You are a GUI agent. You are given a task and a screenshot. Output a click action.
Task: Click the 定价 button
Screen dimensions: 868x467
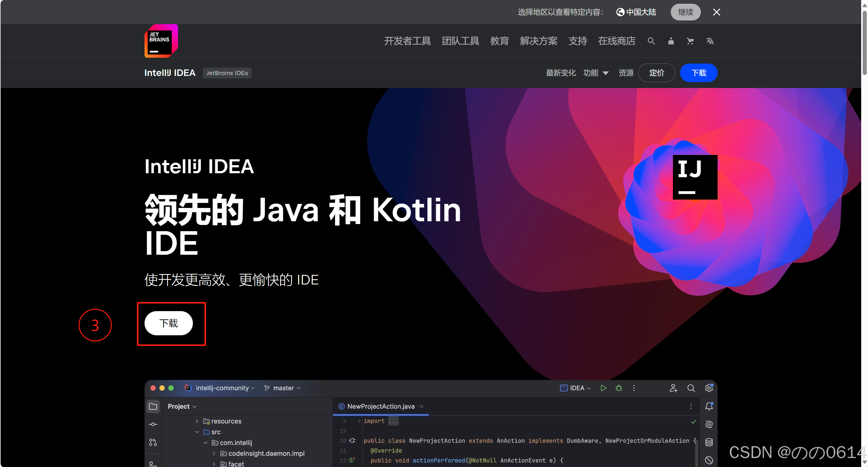(x=657, y=73)
